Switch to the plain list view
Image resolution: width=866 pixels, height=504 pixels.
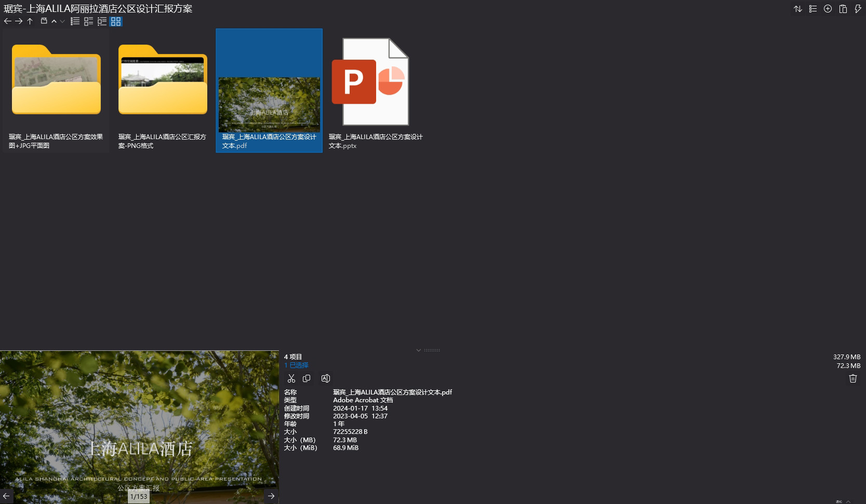[x=75, y=21]
